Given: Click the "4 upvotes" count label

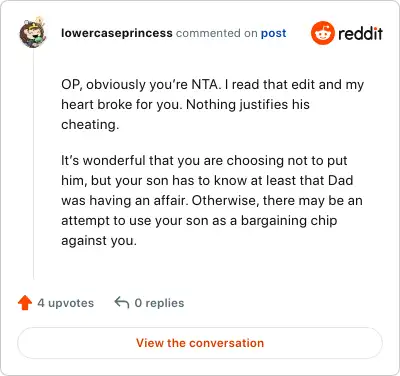Looking at the screenshot, I should (66, 303).
